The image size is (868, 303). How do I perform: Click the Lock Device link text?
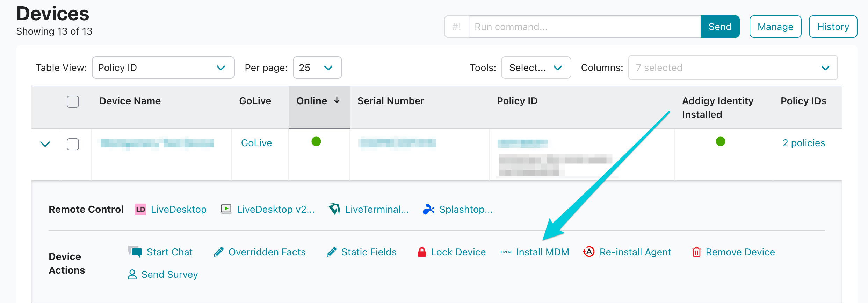(458, 252)
